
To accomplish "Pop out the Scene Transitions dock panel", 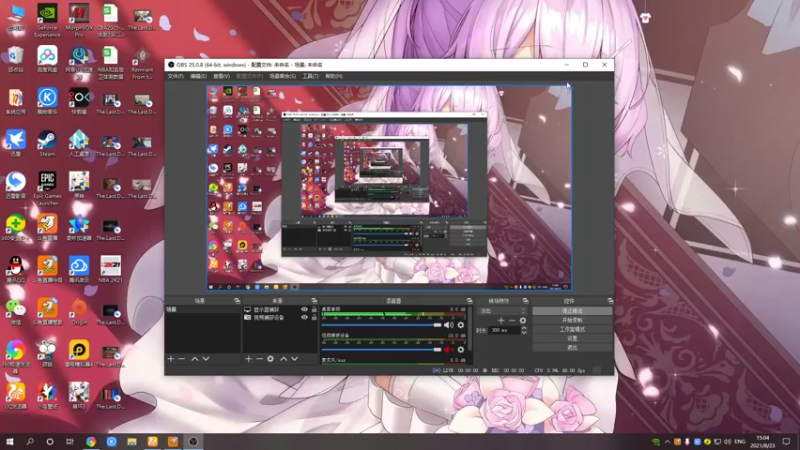I will pos(526,301).
